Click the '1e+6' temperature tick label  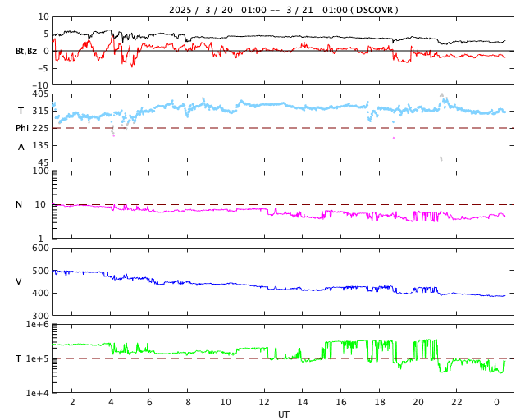coord(38,324)
